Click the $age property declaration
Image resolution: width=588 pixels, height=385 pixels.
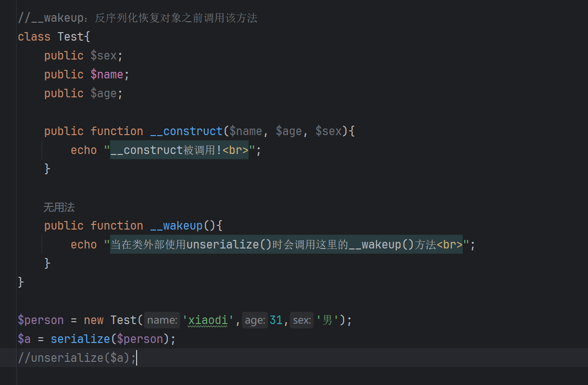104,94
